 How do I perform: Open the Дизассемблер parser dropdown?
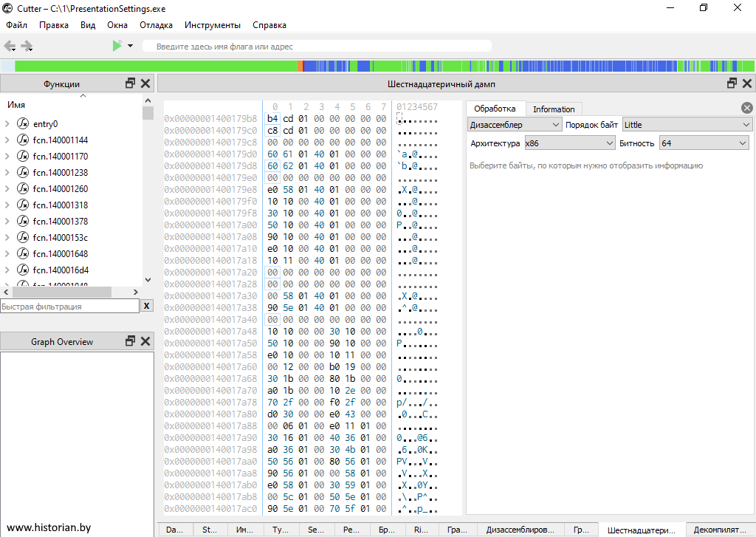tap(515, 125)
